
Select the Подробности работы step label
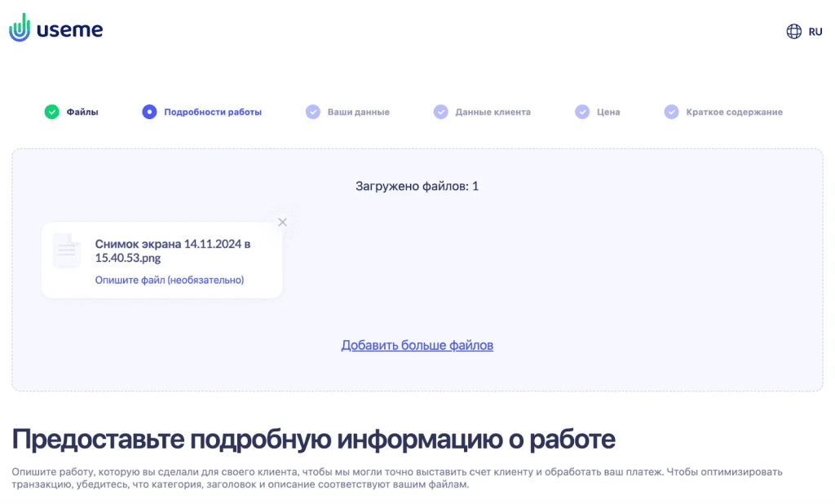pos(213,112)
